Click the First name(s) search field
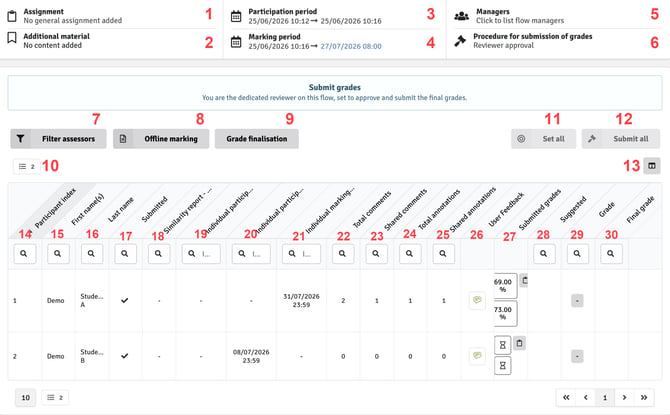 coord(58,254)
